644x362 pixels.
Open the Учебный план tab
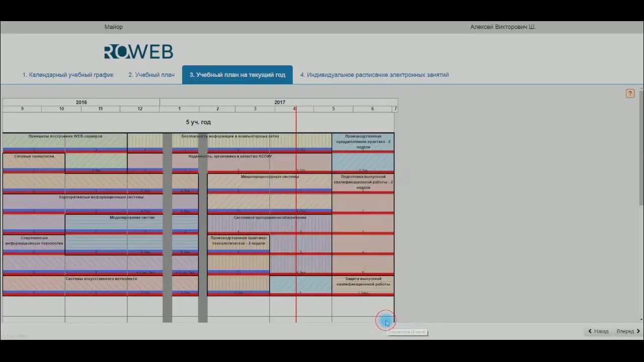point(151,75)
